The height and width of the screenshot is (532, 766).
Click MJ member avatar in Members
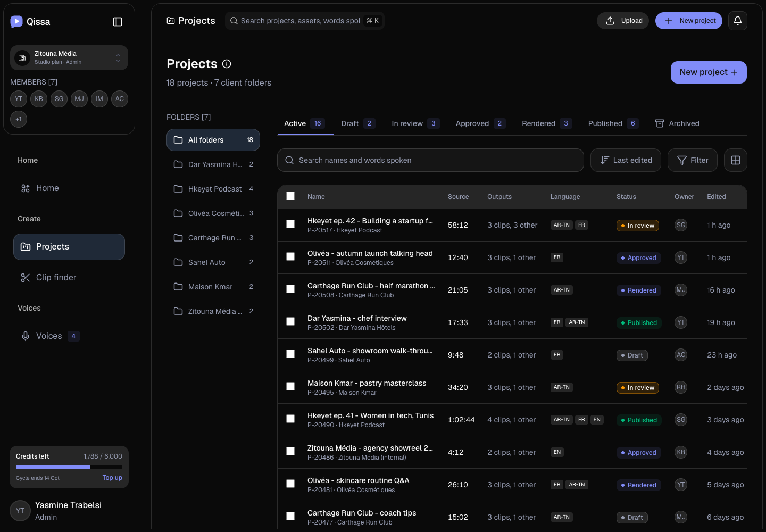(79, 99)
